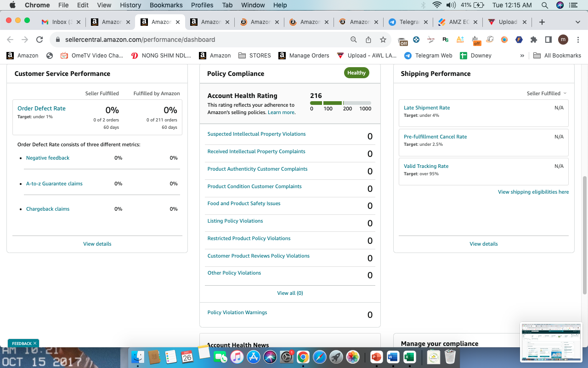Launch PowerPoint from the dock
This screenshot has width=588, height=368.
376,357
